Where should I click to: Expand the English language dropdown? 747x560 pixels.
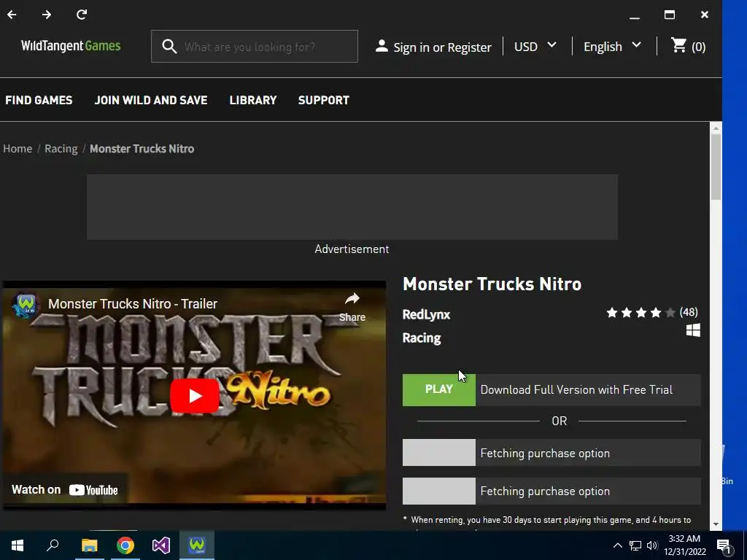click(x=612, y=46)
